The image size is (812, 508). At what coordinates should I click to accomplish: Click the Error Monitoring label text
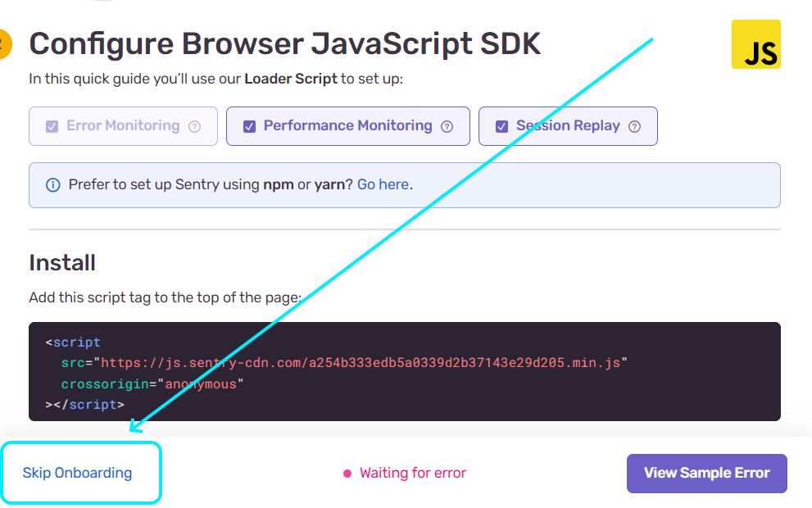[x=123, y=126]
